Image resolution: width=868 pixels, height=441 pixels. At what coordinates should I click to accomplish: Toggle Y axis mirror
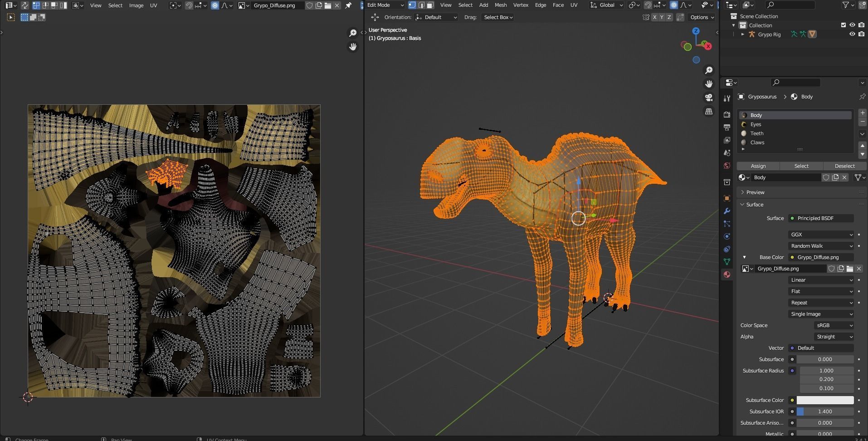(x=662, y=17)
